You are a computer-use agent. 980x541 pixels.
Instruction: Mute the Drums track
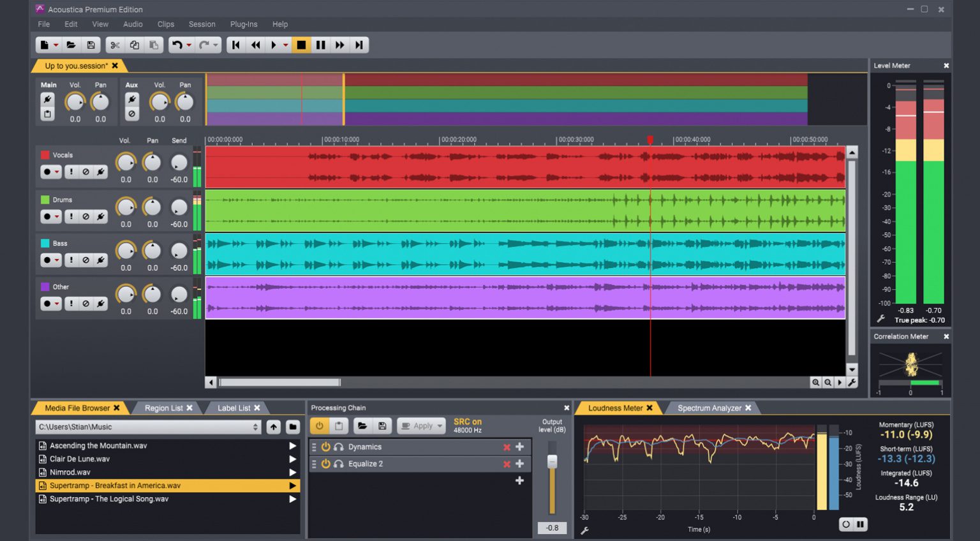86,216
